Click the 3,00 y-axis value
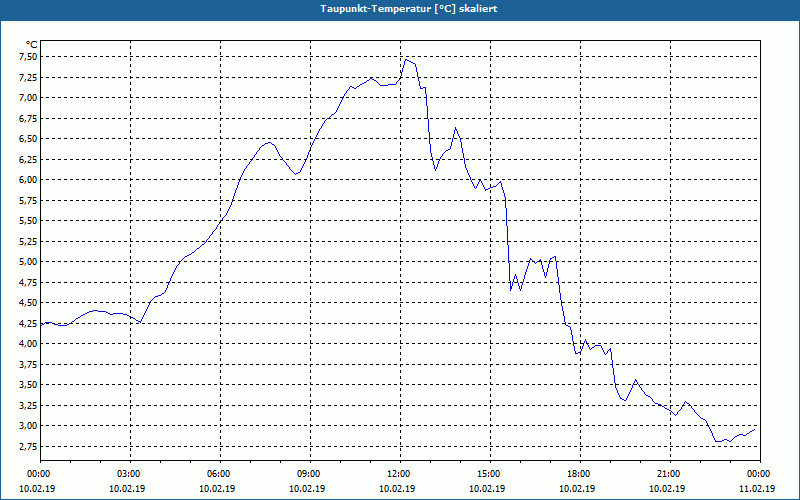 pyautogui.click(x=28, y=426)
